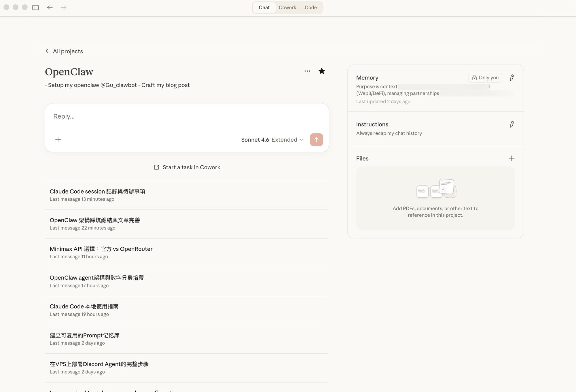Viewport: 576px width, 392px height.
Task: Open the three-dot project options menu
Action: tap(307, 71)
